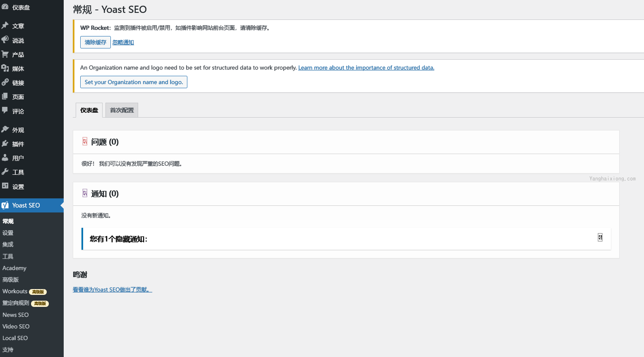Open 仪表盘 in the admin sidebar
644x357 pixels.
(21, 7)
